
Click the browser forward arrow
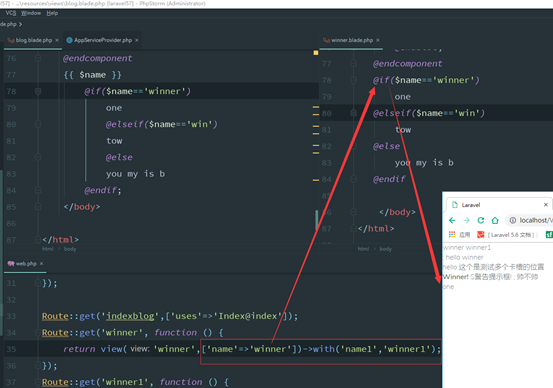466,220
